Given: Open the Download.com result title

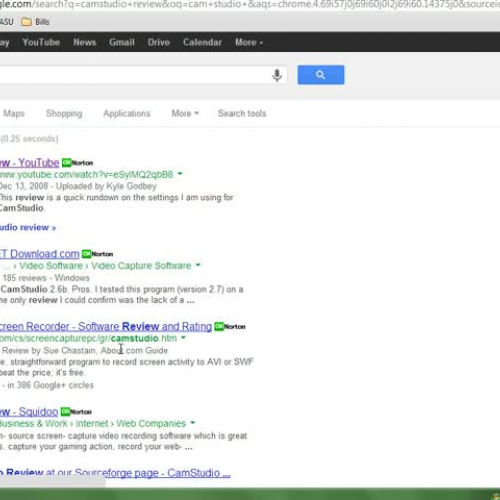Looking at the screenshot, I should [x=40, y=254].
